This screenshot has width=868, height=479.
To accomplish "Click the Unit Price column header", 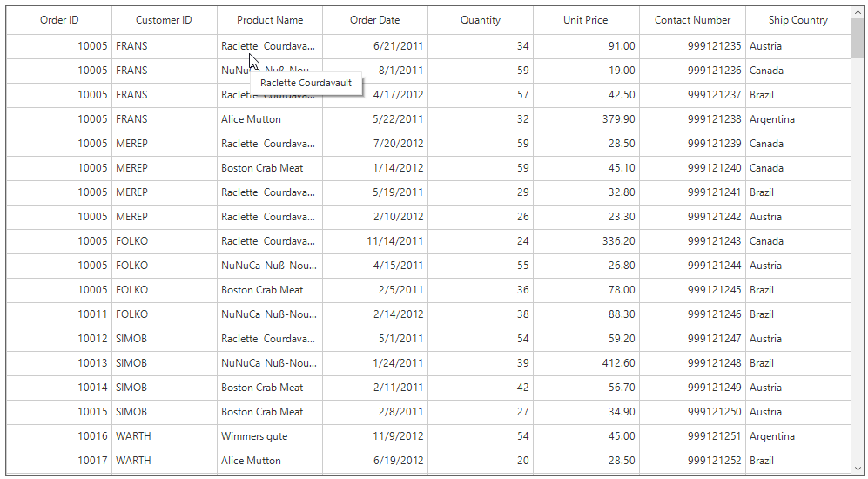I will [586, 20].
